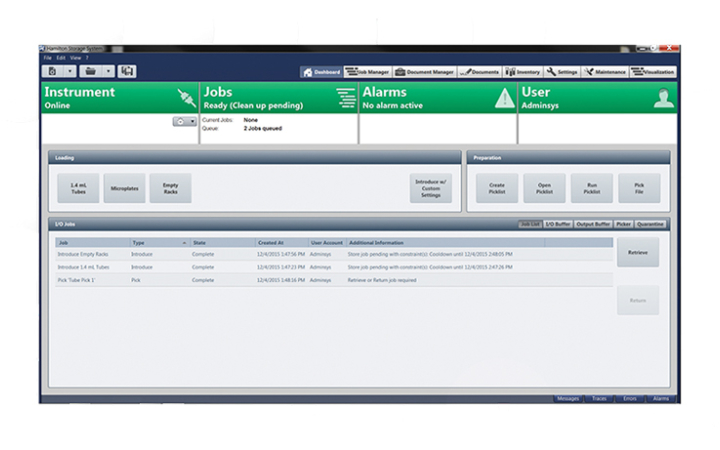Open the View menu

[x=76, y=58]
